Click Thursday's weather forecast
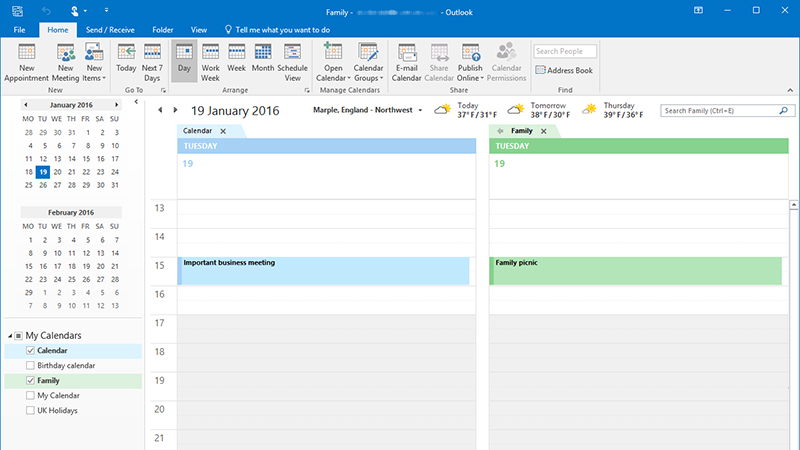Image resolution: width=800 pixels, height=450 pixels. [612, 110]
